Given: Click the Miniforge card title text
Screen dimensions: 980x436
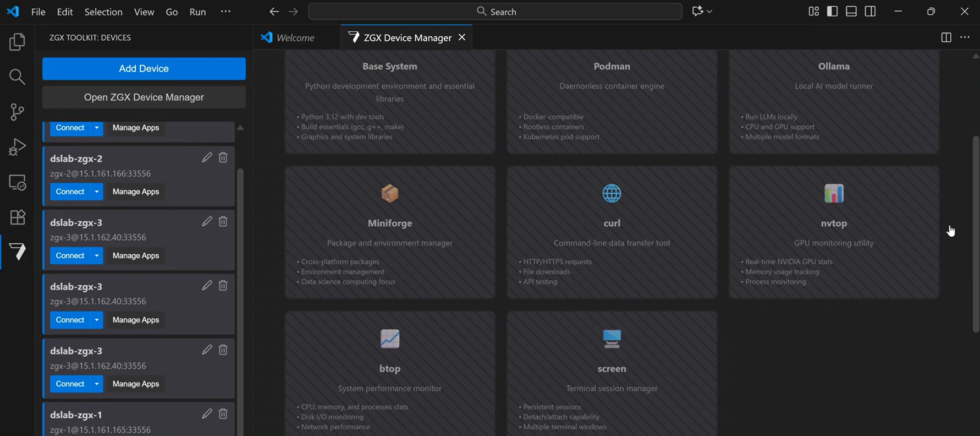Looking at the screenshot, I should click(390, 223).
